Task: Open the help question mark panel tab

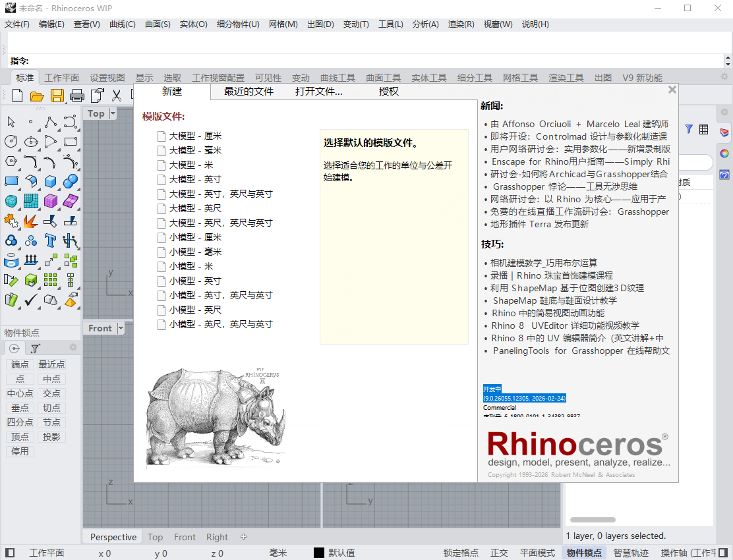Action: point(724,175)
